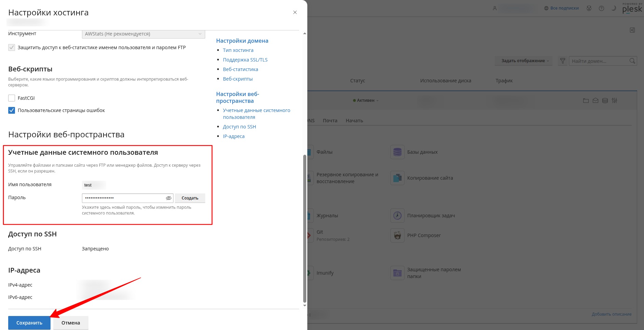
Task: Uncheck Пользовательские страницы ошибок checkbox
Action: 12,110
